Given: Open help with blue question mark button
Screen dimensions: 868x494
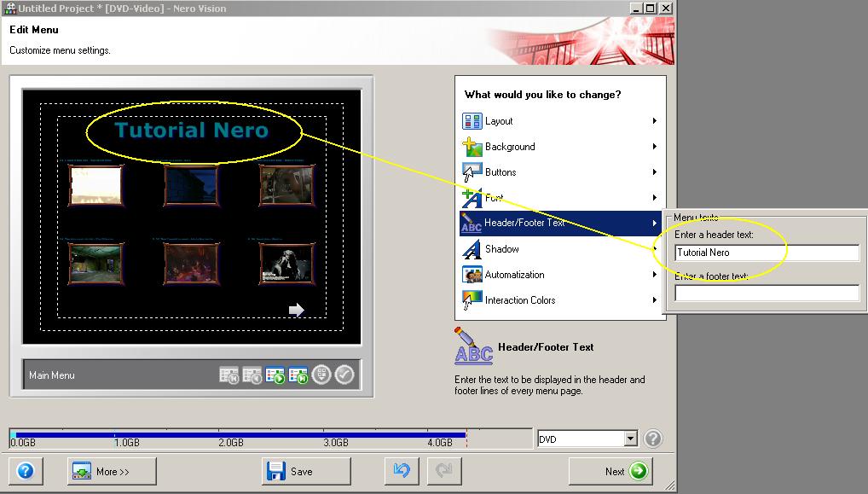Looking at the screenshot, I should 26,471.
